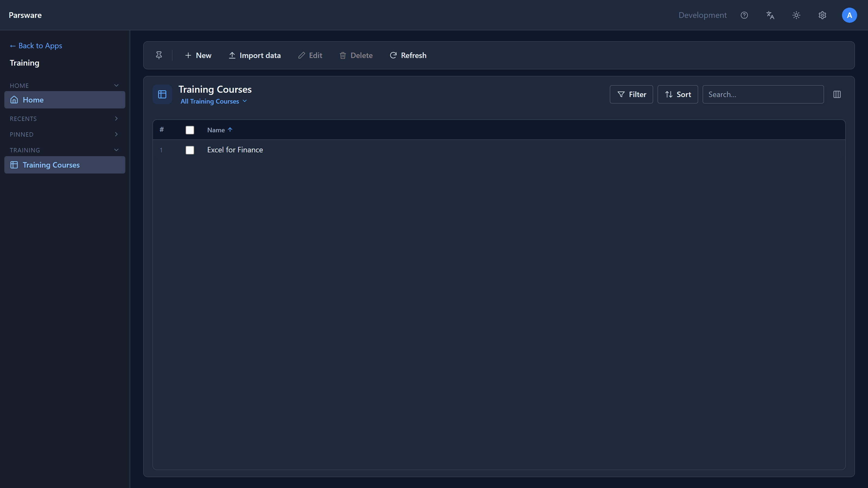Click New to create a course
This screenshot has height=488, width=868.
point(198,55)
